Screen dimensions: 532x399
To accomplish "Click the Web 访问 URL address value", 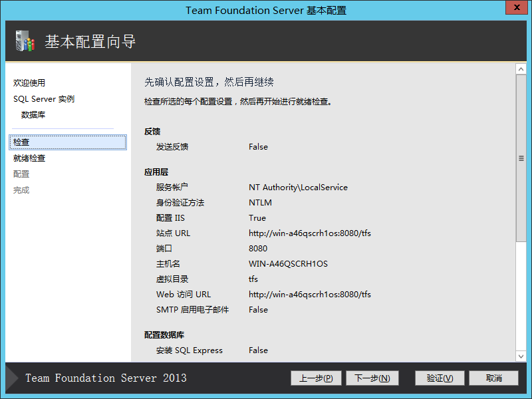I will click(x=310, y=295).
